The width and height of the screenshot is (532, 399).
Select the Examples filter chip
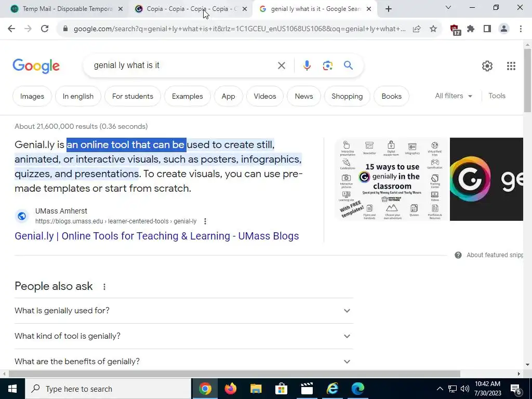tap(187, 96)
